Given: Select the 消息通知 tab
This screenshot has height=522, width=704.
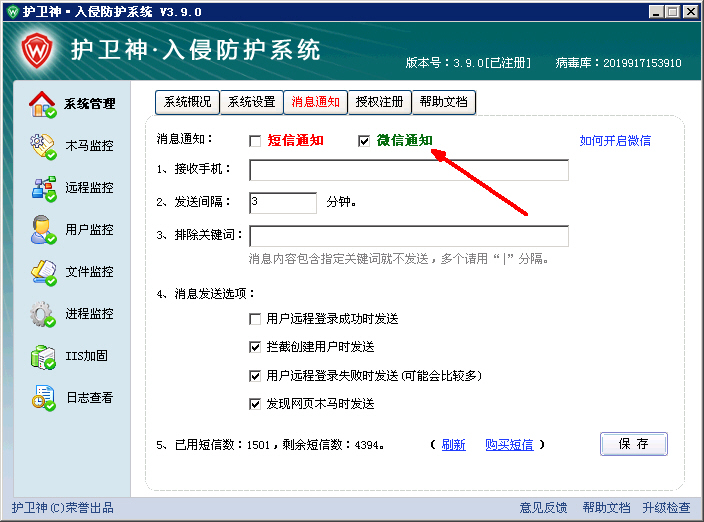Looking at the screenshot, I should (316, 102).
